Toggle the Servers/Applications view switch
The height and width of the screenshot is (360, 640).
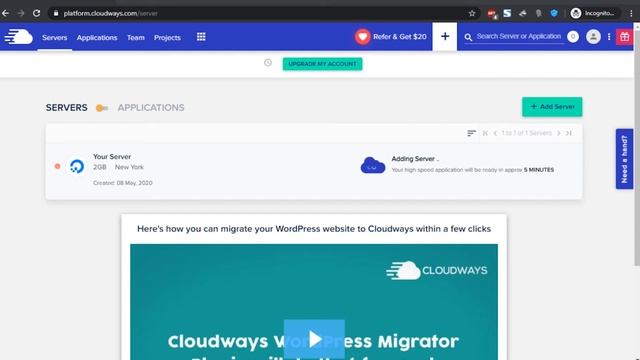[x=102, y=108]
